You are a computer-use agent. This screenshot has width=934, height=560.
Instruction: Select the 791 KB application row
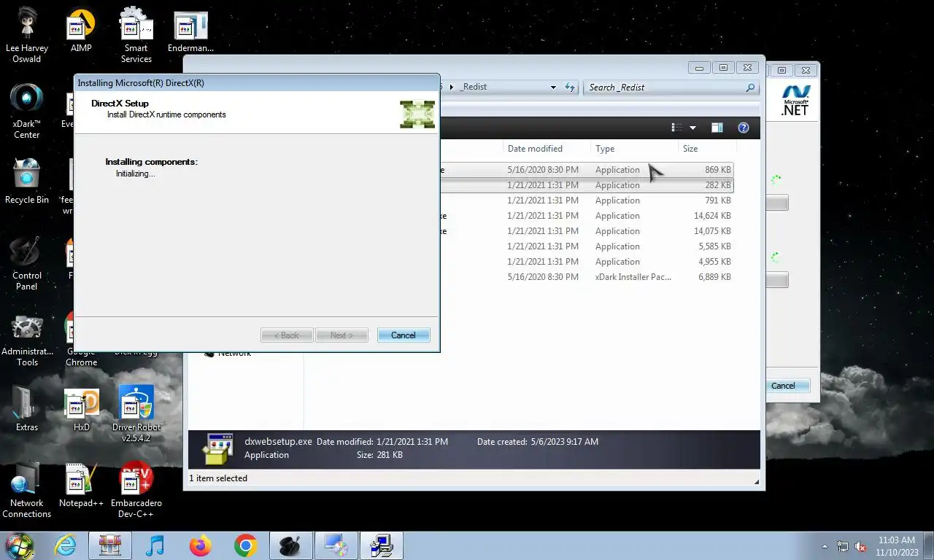click(x=586, y=201)
